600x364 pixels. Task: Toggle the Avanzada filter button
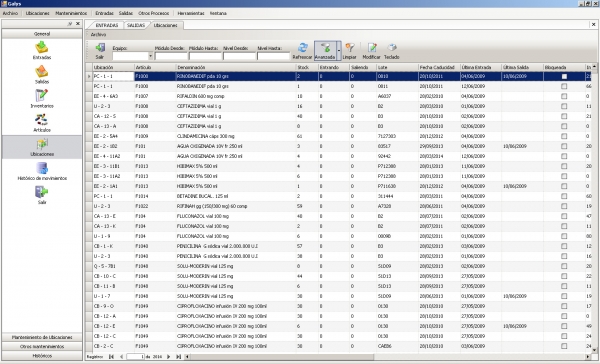pyautogui.click(x=325, y=51)
